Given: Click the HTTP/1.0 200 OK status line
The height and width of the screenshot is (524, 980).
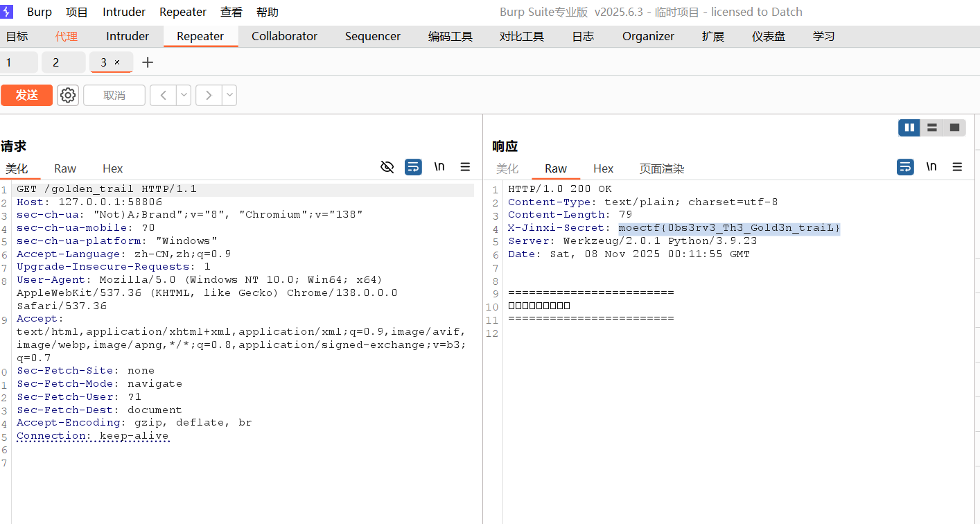Looking at the screenshot, I should [x=560, y=189].
